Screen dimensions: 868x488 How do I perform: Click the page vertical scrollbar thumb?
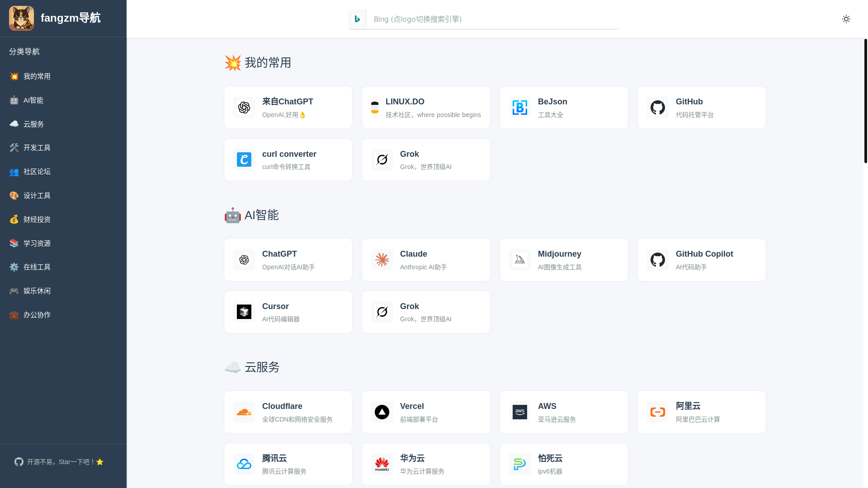pos(866,101)
